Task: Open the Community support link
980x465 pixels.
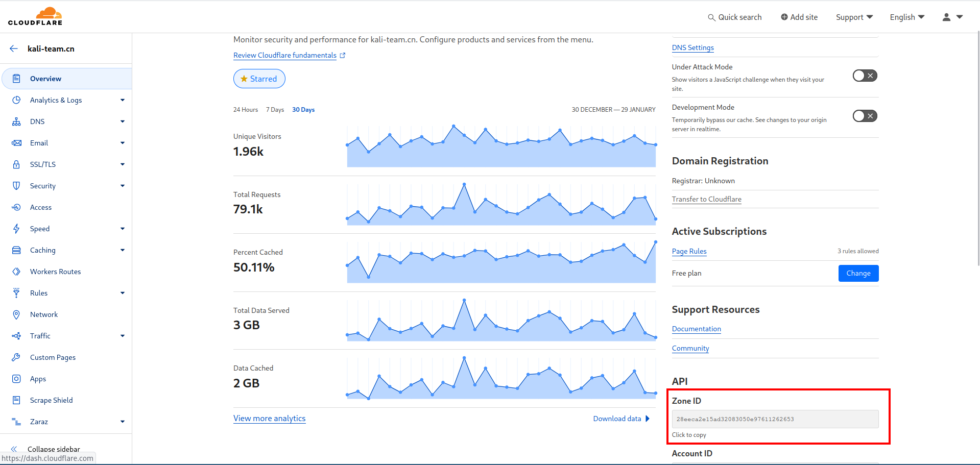Action: click(690, 348)
